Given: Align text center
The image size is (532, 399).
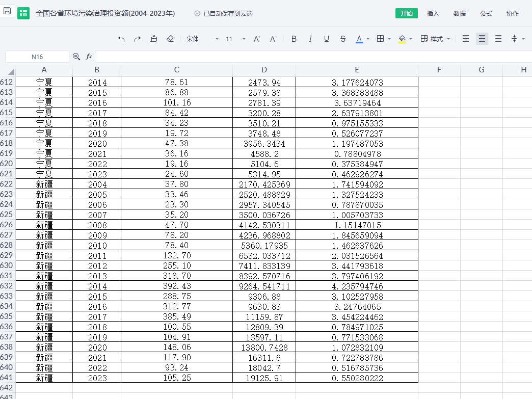Looking at the screenshot, I should pos(482,39).
